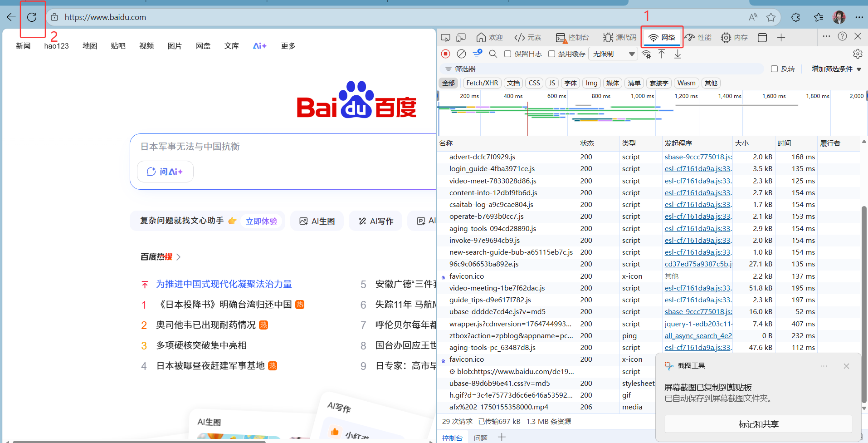Open network conditions wifi gear icon
Image resolution: width=868 pixels, height=443 pixels.
click(646, 54)
